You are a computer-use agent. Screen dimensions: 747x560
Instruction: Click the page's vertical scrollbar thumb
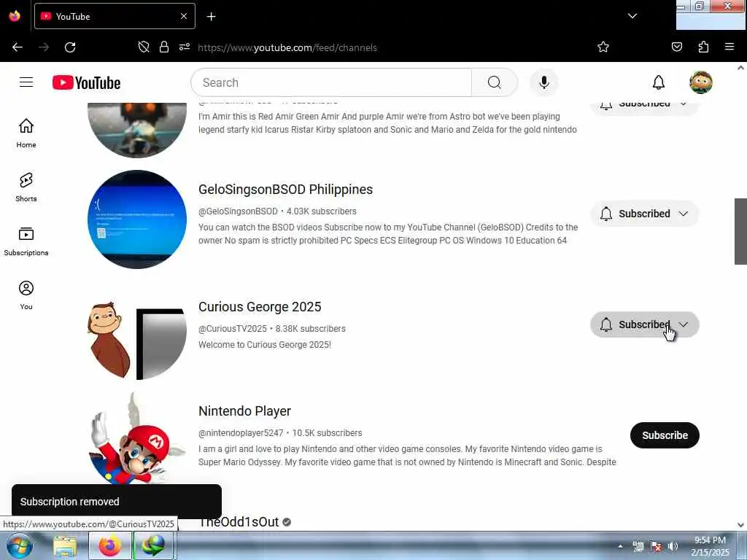tap(740, 231)
